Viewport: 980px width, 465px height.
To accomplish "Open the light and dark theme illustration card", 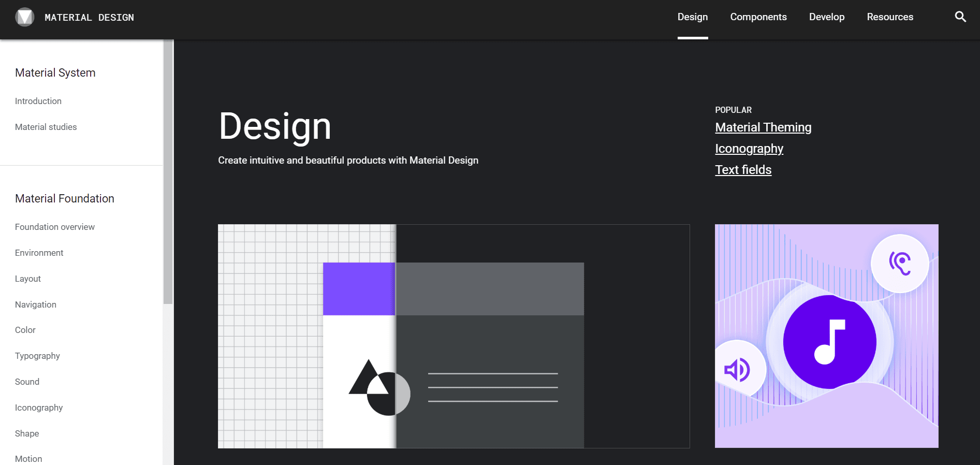I will click(454, 336).
